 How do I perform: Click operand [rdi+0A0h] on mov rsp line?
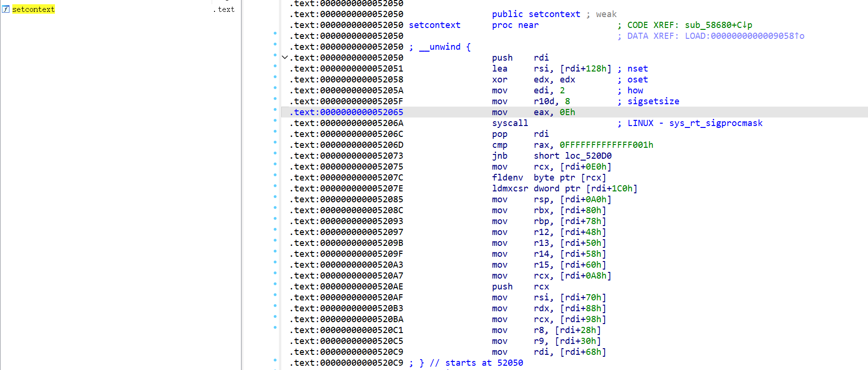click(586, 199)
